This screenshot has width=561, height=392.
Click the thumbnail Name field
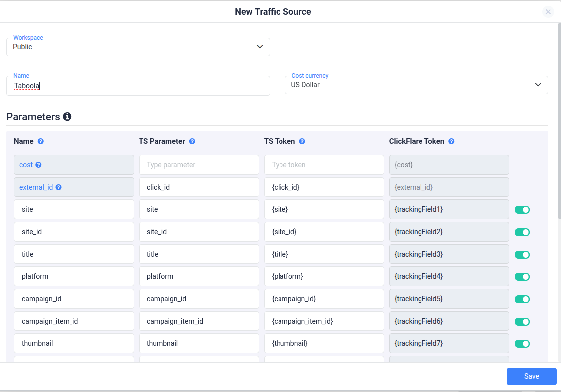(74, 343)
